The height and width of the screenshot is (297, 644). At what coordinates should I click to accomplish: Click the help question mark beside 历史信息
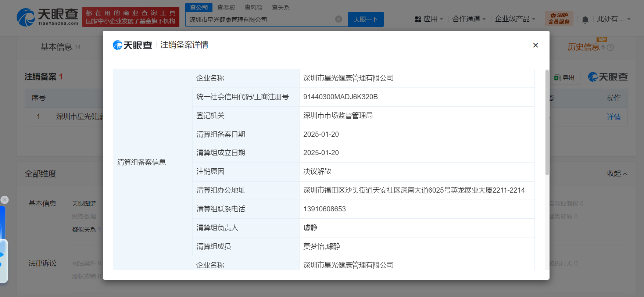click(x=610, y=47)
